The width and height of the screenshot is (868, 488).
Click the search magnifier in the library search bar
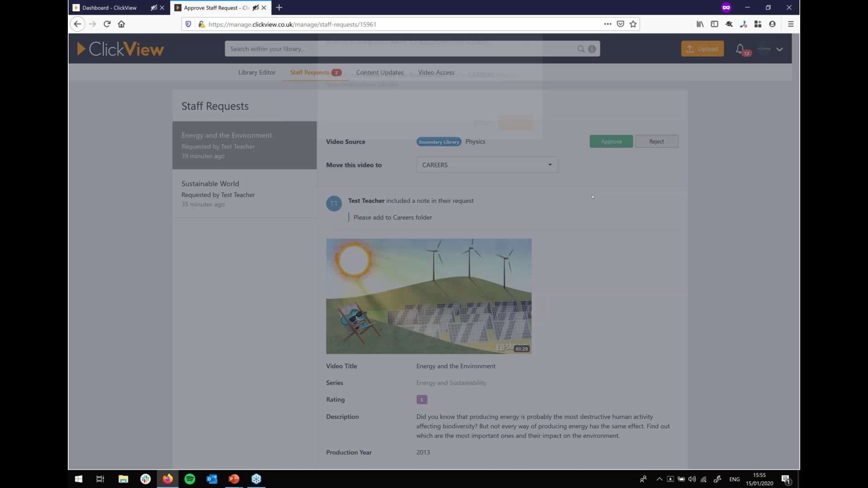tap(581, 49)
